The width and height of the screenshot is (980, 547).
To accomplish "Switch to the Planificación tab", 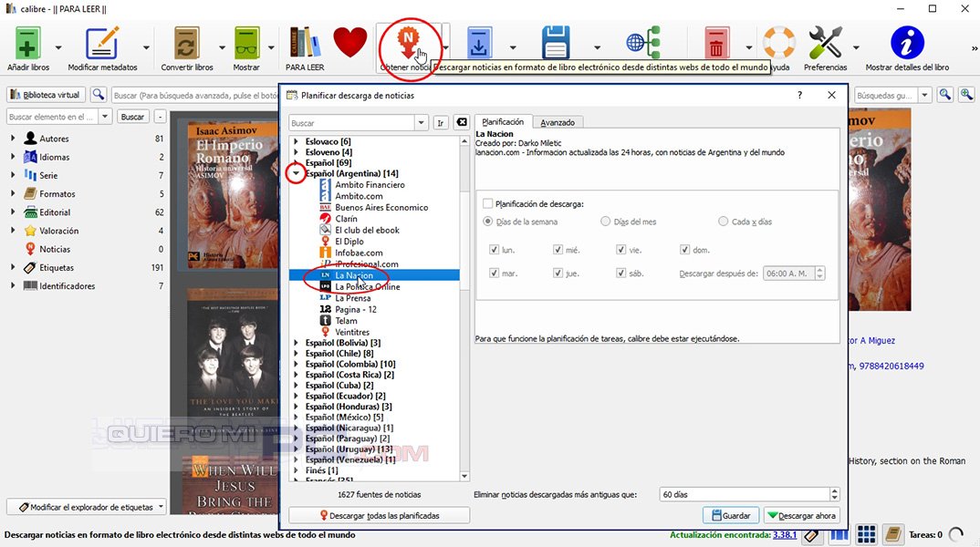I will coord(503,122).
